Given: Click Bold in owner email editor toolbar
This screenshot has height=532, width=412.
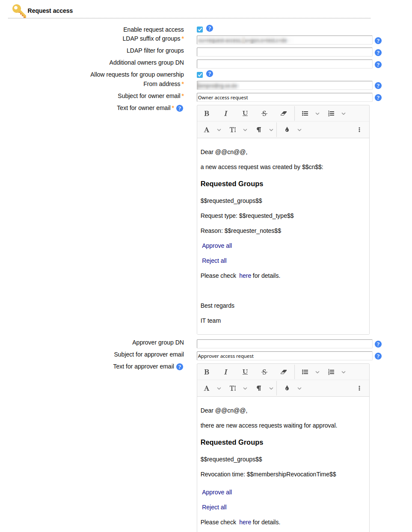Looking at the screenshot, I should (x=207, y=113).
